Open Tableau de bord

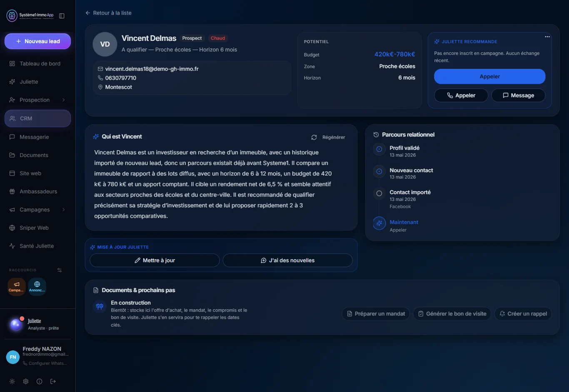37,64
